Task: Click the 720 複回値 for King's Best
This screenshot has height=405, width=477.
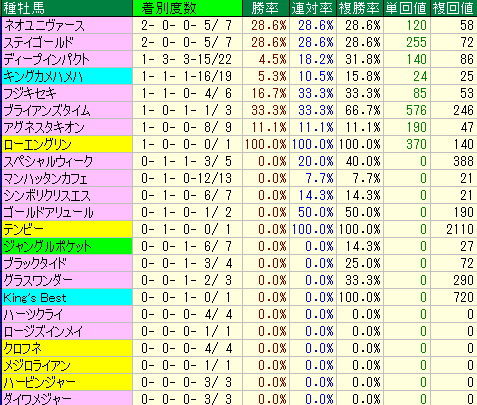Action: pos(463,298)
